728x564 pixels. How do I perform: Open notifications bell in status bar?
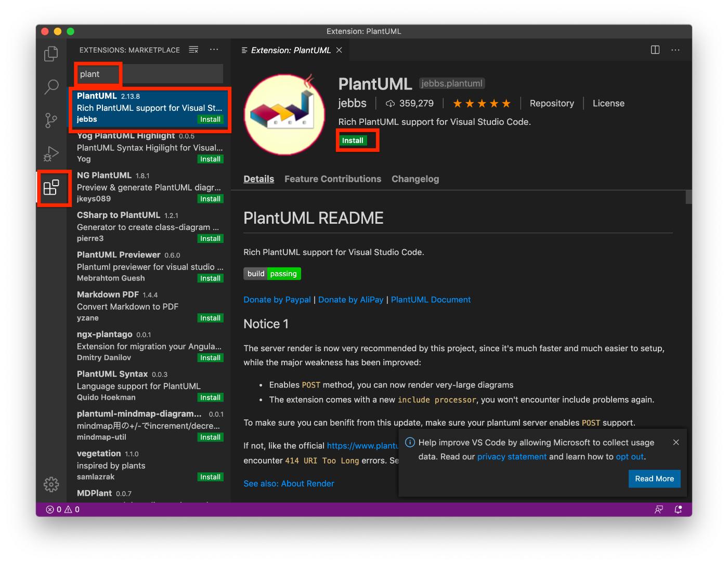pyautogui.click(x=678, y=509)
